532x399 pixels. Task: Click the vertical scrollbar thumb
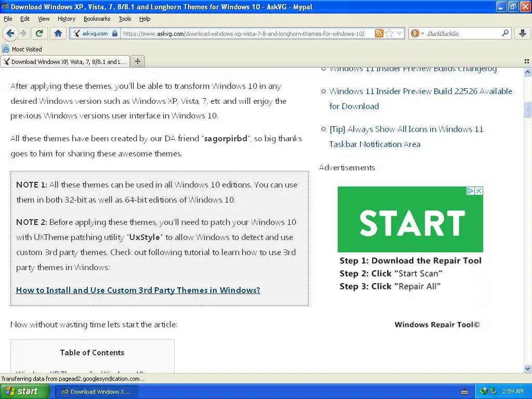coord(527,109)
